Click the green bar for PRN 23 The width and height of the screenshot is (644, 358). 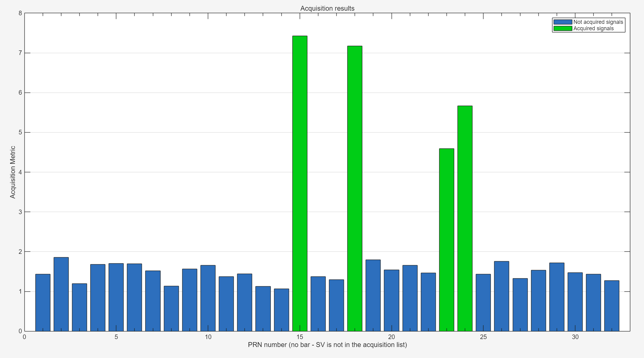pos(447,240)
